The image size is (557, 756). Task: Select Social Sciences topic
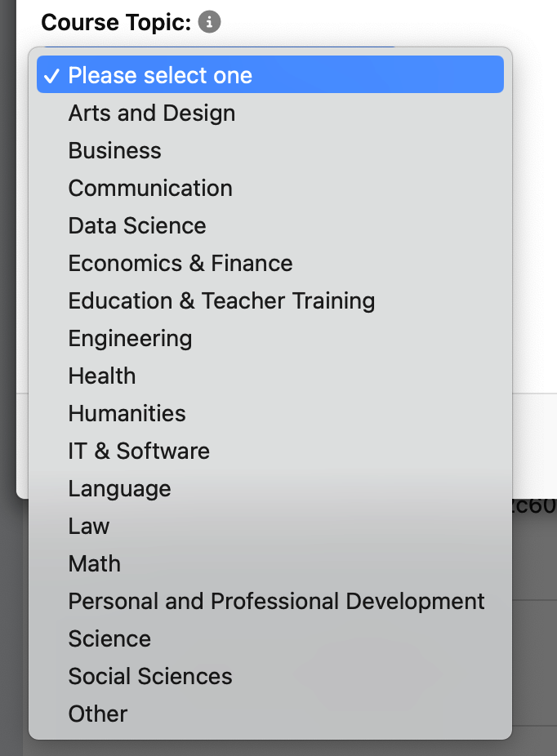pyautogui.click(x=270, y=677)
